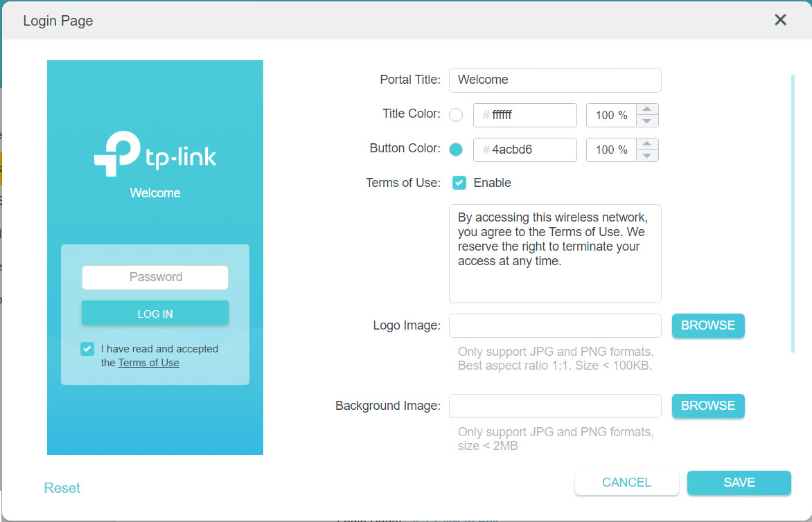
Task: Toggle the preview 'I have read and accepted' checkbox
Action: [x=87, y=349]
